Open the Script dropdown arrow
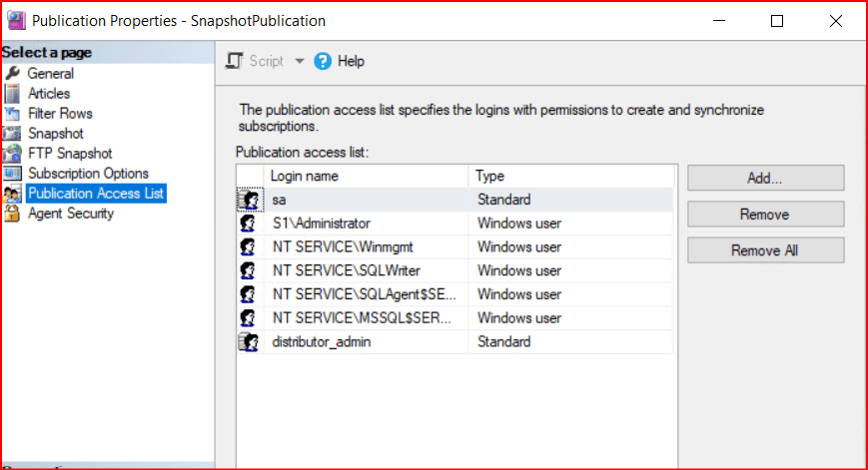The width and height of the screenshot is (868, 470). pyautogui.click(x=299, y=62)
